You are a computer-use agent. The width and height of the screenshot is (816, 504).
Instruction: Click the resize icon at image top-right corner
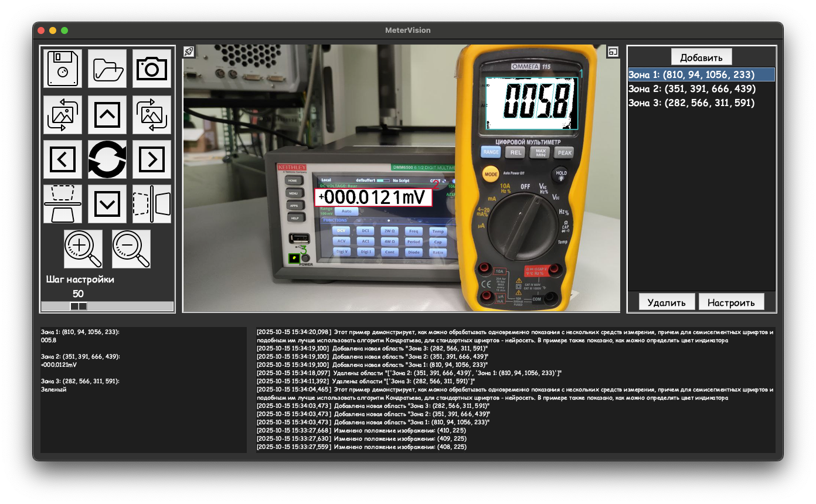click(x=613, y=52)
